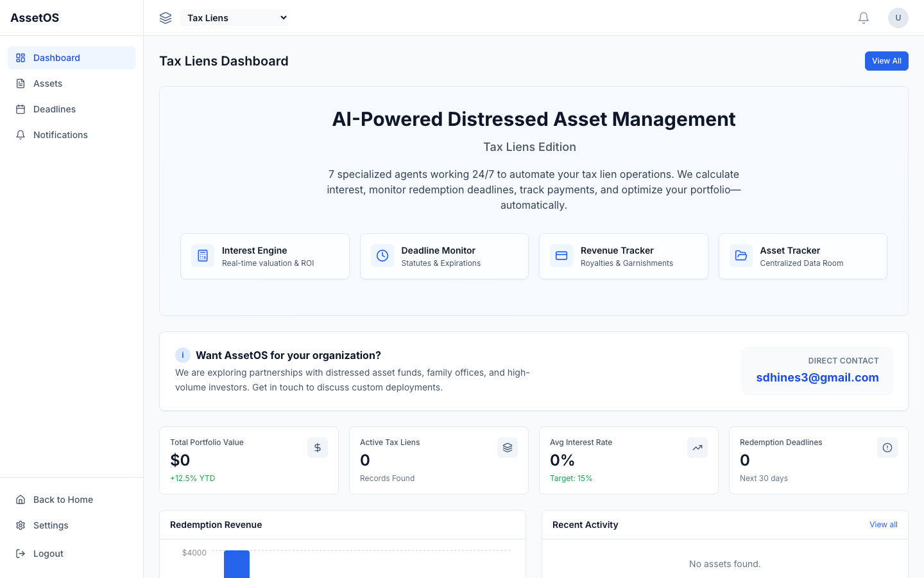Click the sdhines3@gmail.com email link
Image resolution: width=924 pixels, height=578 pixels.
[x=817, y=378]
